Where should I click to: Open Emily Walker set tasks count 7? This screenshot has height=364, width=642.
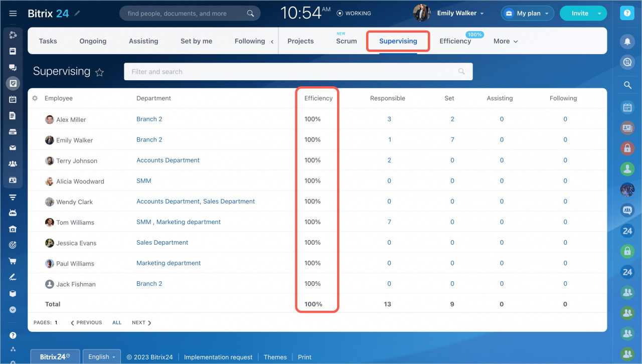(x=452, y=140)
